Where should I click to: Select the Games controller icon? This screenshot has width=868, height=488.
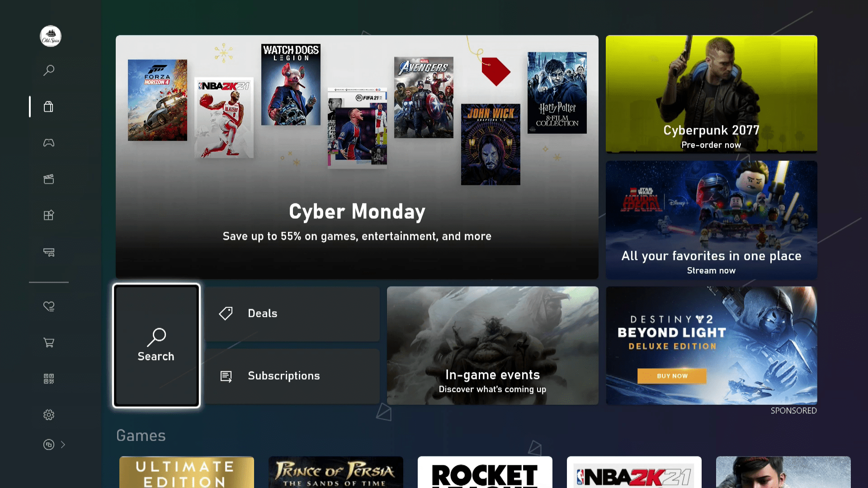(49, 143)
